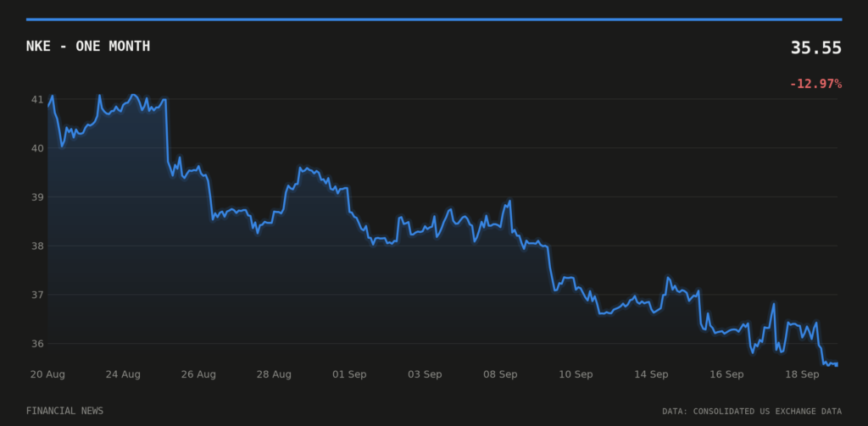The width and height of the screenshot is (868, 426).
Task: Click the 01 Sep date label
Action: [349, 374]
